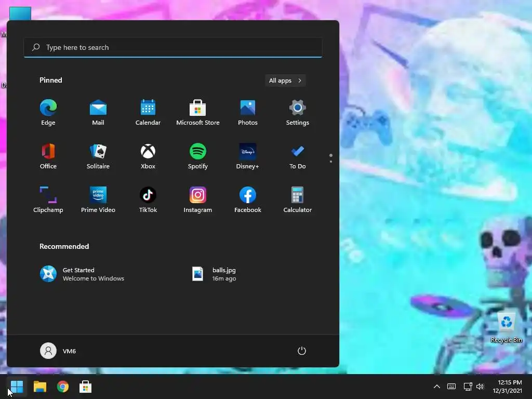This screenshot has height=399, width=532.
Task: Open Settings from the pinned apps
Action: coord(298,112)
